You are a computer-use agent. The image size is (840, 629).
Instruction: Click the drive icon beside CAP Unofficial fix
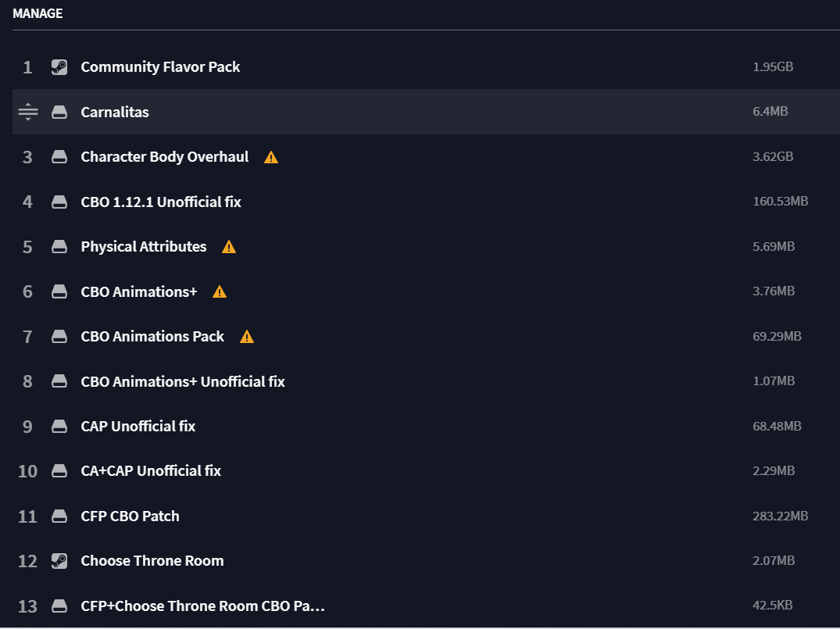[x=59, y=427]
